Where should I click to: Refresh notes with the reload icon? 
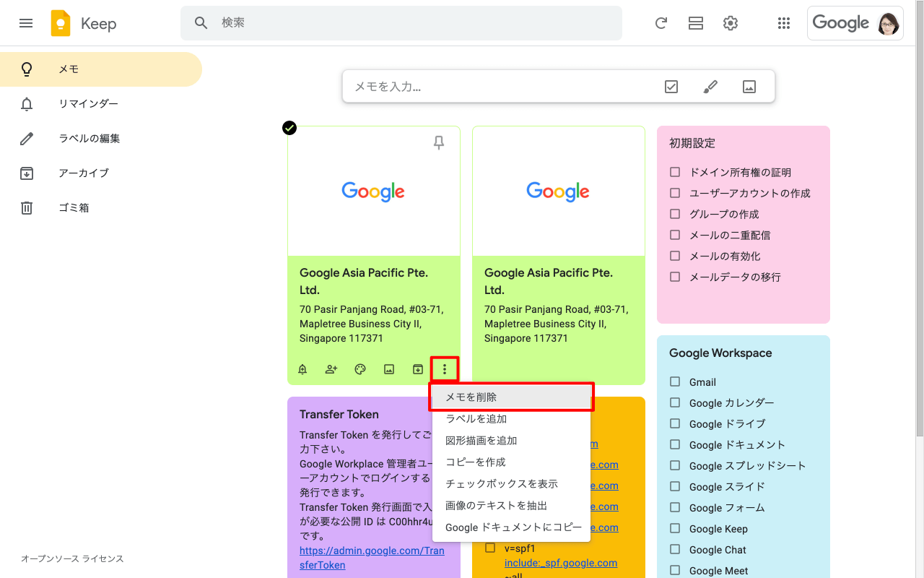click(661, 23)
